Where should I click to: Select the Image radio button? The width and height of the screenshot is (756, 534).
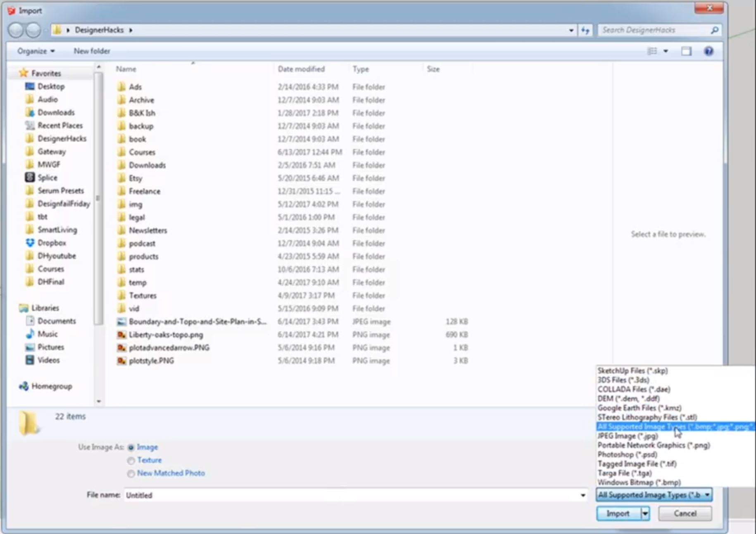tap(131, 447)
